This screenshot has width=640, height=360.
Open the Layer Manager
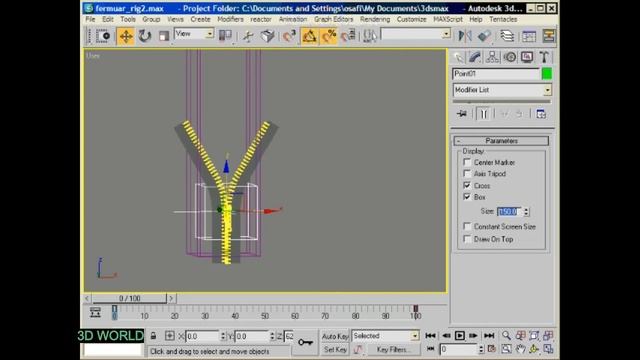point(507,36)
